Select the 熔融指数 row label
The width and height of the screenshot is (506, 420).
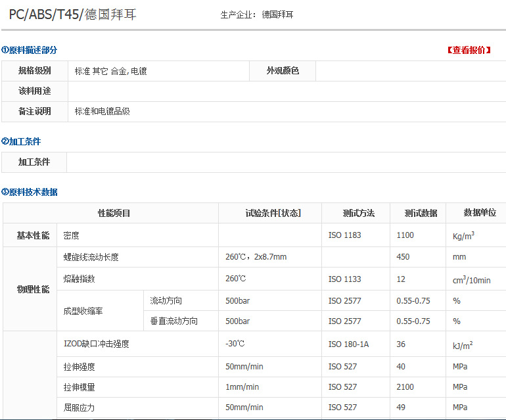tap(79, 279)
